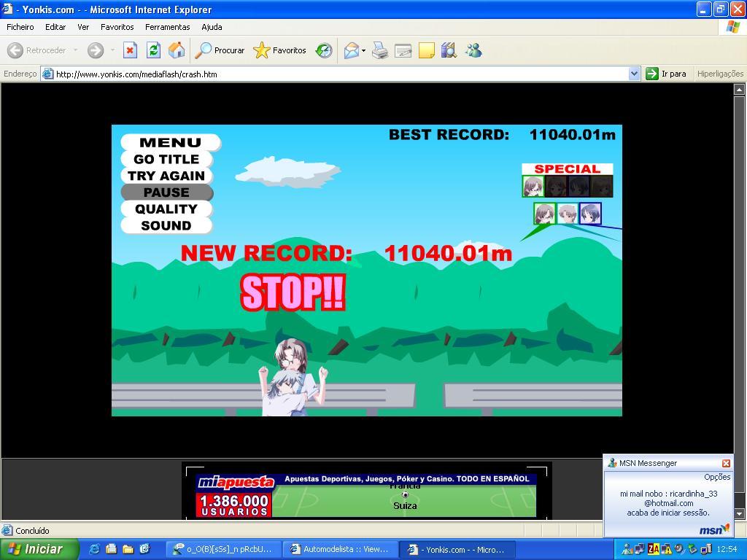Refresh the page using the green arrows icon
The width and height of the screenshot is (747, 560).
click(153, 50)
